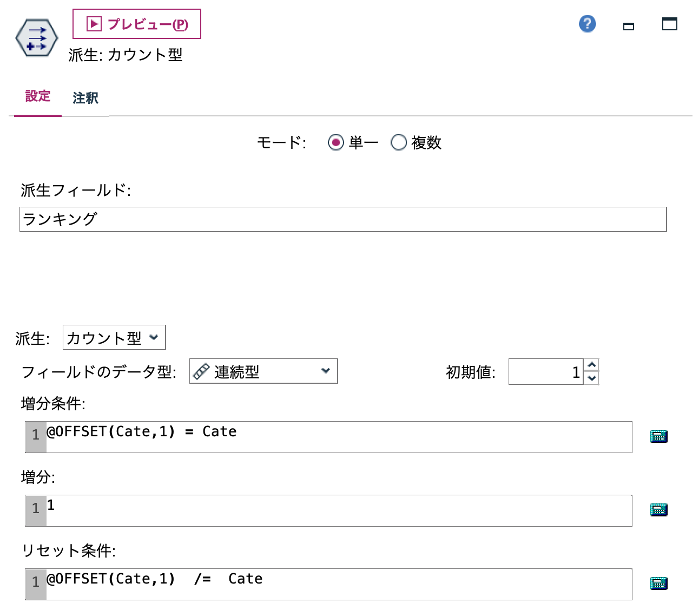Screen dimensions: 699x616
Task: Open the expression builder for 増分条件
Action: (658, 436)
